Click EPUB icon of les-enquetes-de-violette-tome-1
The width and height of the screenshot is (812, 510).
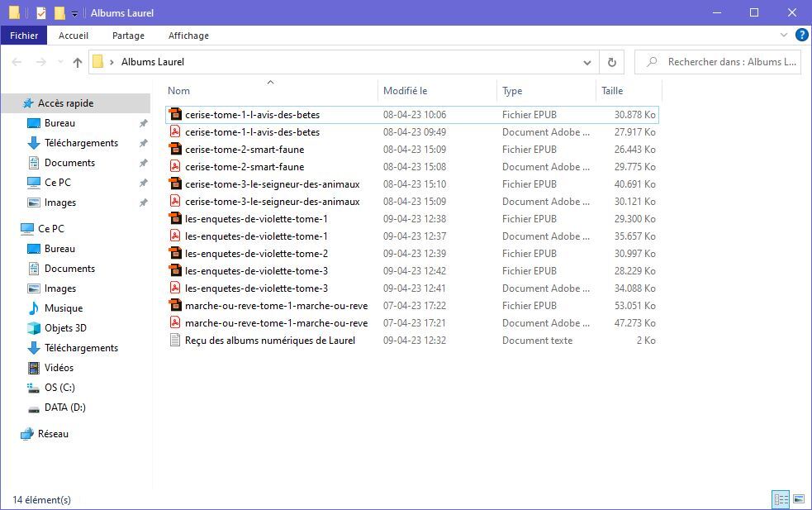[x=176, y=219]
